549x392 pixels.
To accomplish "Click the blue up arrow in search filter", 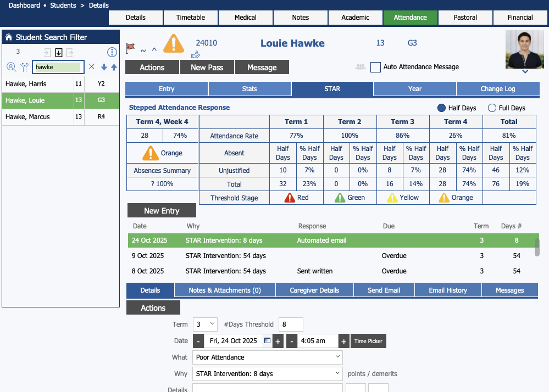I will coord(114,67).
